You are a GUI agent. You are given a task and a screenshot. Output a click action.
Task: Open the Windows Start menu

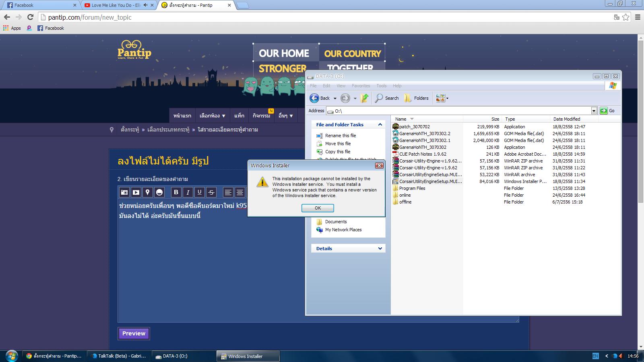11,356
